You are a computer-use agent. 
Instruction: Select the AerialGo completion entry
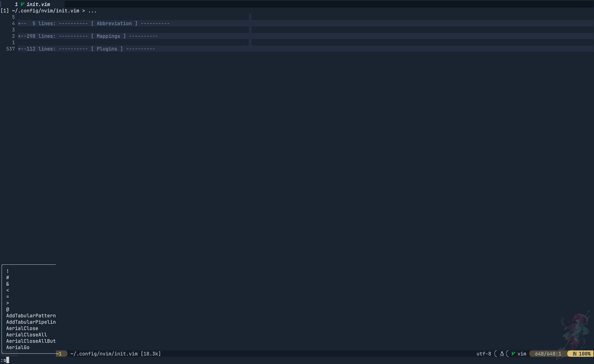[x=18, y=347]
